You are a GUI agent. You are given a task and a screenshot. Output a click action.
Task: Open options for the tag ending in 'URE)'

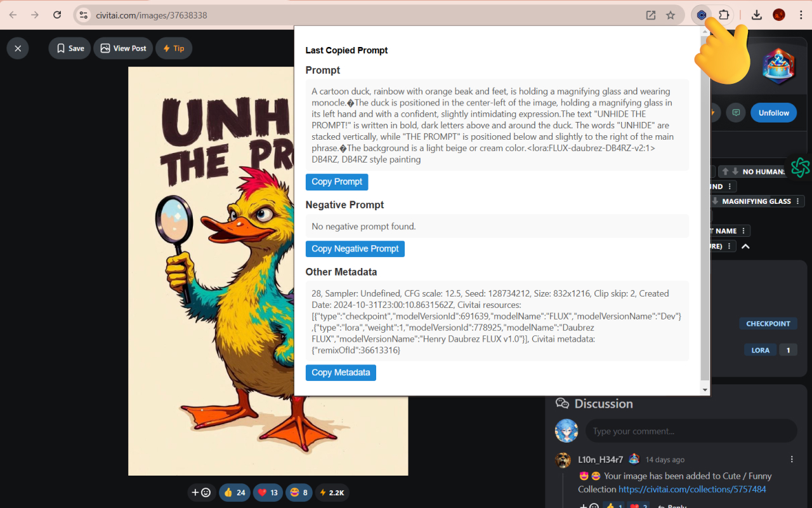(x=730, y=246)
